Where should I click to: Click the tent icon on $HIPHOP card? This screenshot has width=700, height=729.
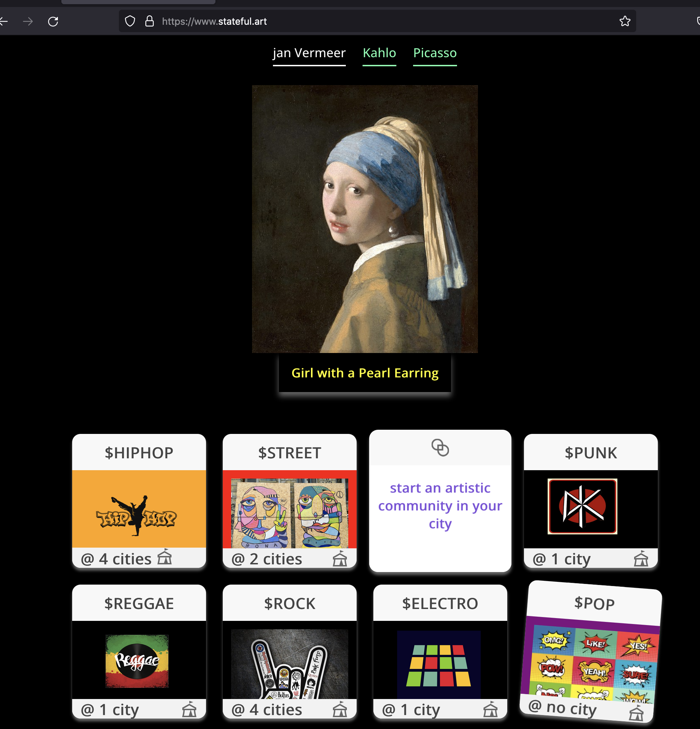(x=164, y=556)
